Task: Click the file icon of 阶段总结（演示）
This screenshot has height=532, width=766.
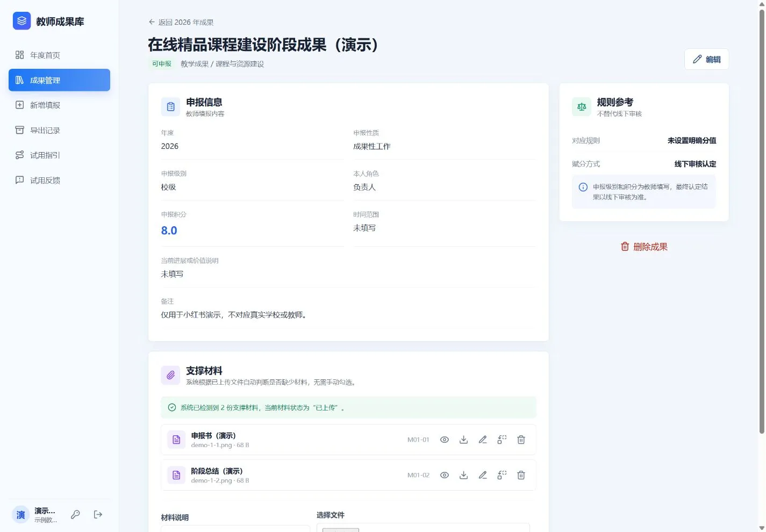Action: [x=176, y=475]
